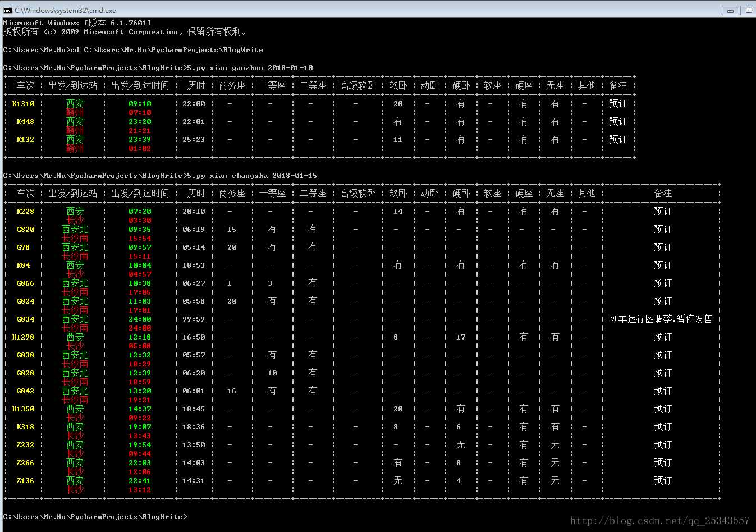Click train number G98
This screenshot has height=532, width=756.
point(23,247)
